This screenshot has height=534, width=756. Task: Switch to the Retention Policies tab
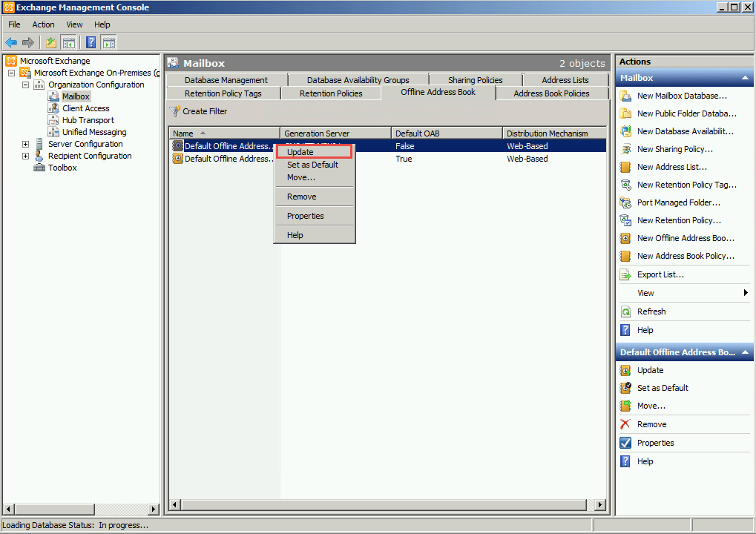tap(332, 93)
